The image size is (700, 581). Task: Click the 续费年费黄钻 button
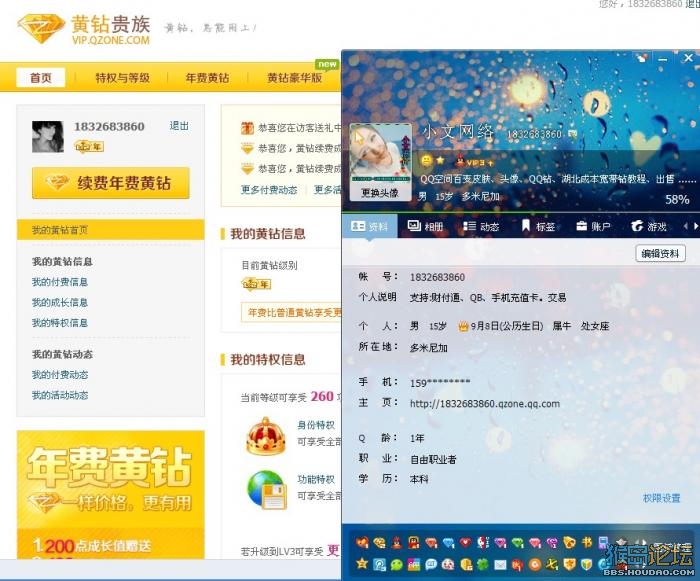click(111, 183)
